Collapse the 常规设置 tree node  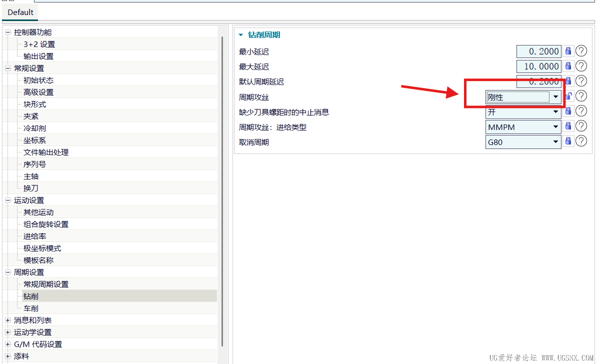tap(7, 68)
